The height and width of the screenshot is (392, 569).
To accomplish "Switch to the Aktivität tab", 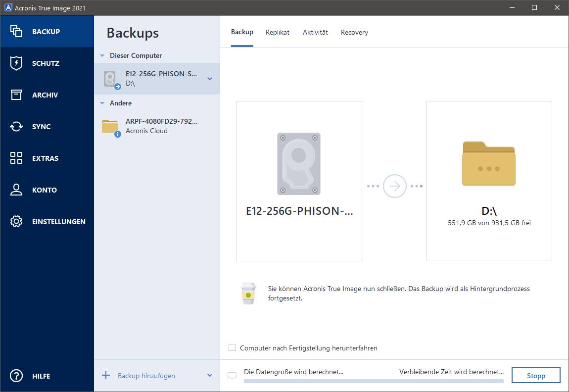I will pyautogui.click(x=315, y=32).
